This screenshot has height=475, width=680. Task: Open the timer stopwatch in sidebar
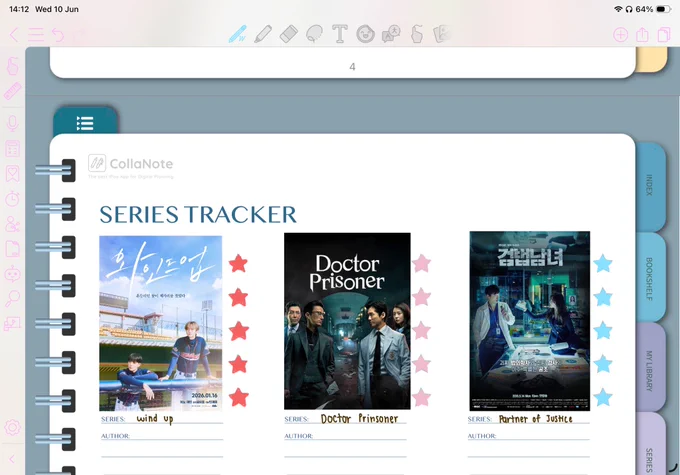13,199
